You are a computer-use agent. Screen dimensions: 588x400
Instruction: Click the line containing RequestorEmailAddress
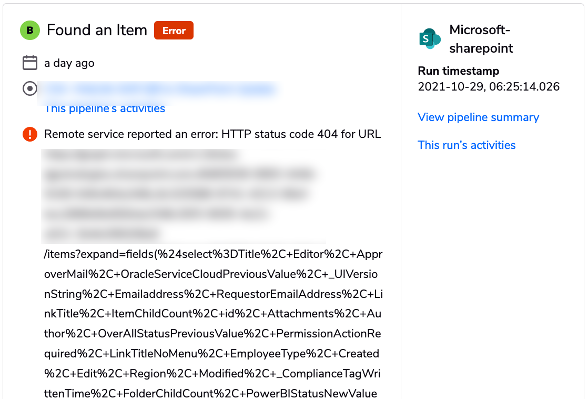coord(213,294)
